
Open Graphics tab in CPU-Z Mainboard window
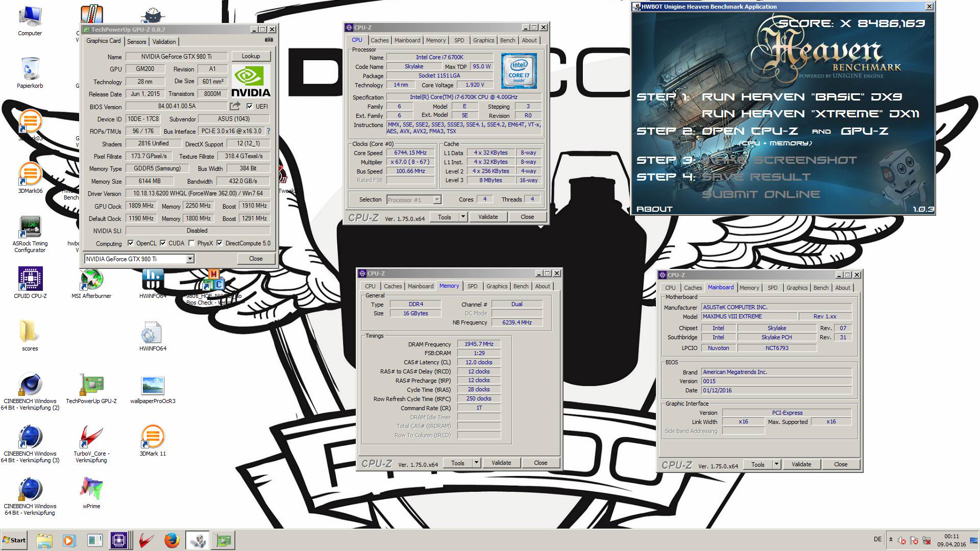click(797, 288)
